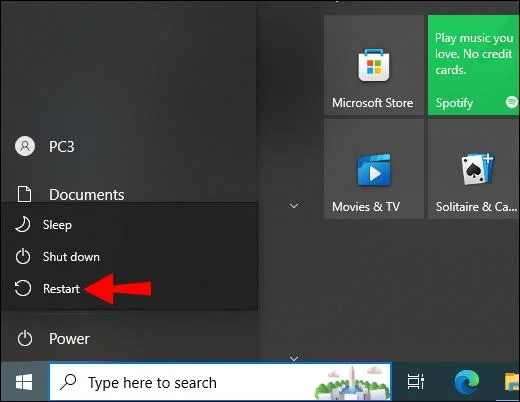Expand the chevron just above the taskbar
Screen dimensions: 520x402
pyautogui.click(x=294, y=359)
